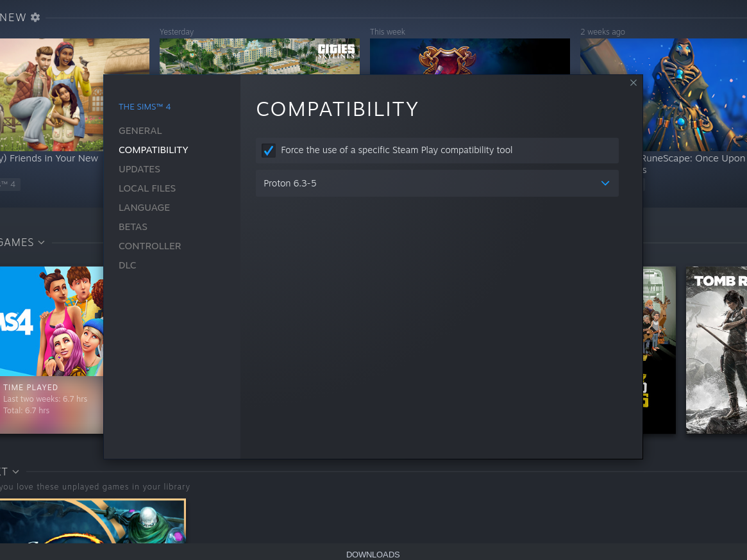Open the Cities Skylines news thumbnail
Image resolution: width=747 pixels, height=560 pixels.
(x=260, y=56)
